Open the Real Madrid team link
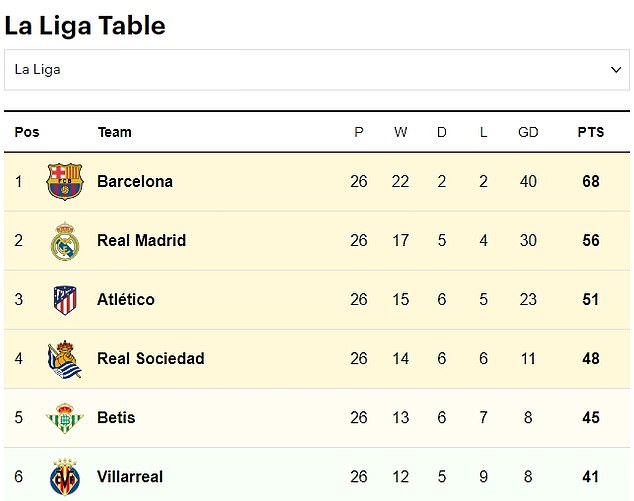634x501 pixels. click(142, 241)
